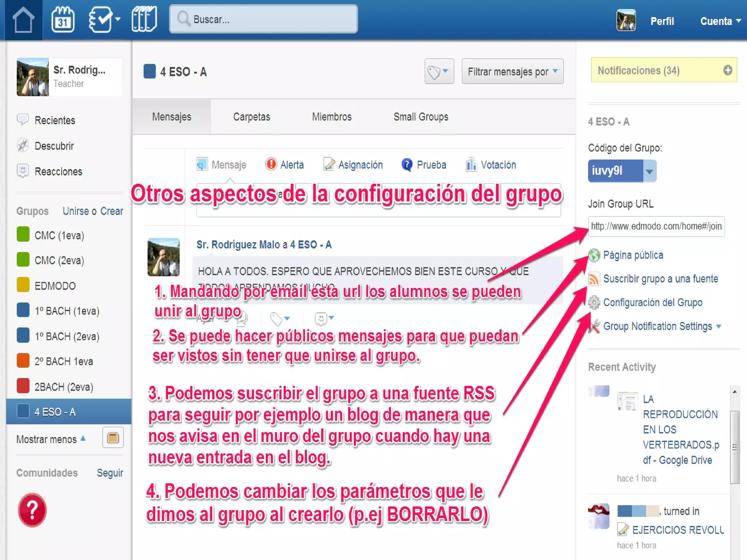Viewport: 747px width, 560px height.
Task: Open Configuración del Grupo link
Action: coord(652,303)
